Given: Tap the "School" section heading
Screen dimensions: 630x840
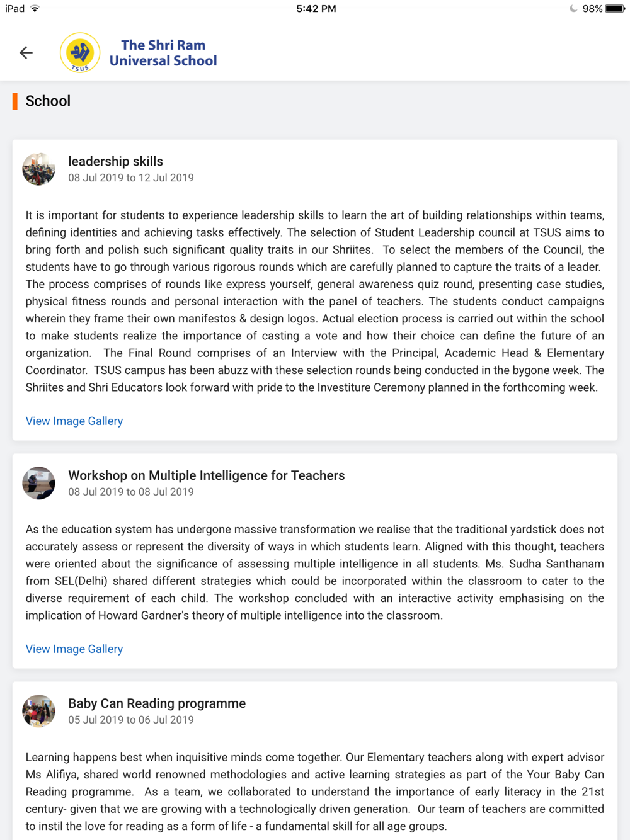Looking at the screenshot, I should click(x=48, y=101).
